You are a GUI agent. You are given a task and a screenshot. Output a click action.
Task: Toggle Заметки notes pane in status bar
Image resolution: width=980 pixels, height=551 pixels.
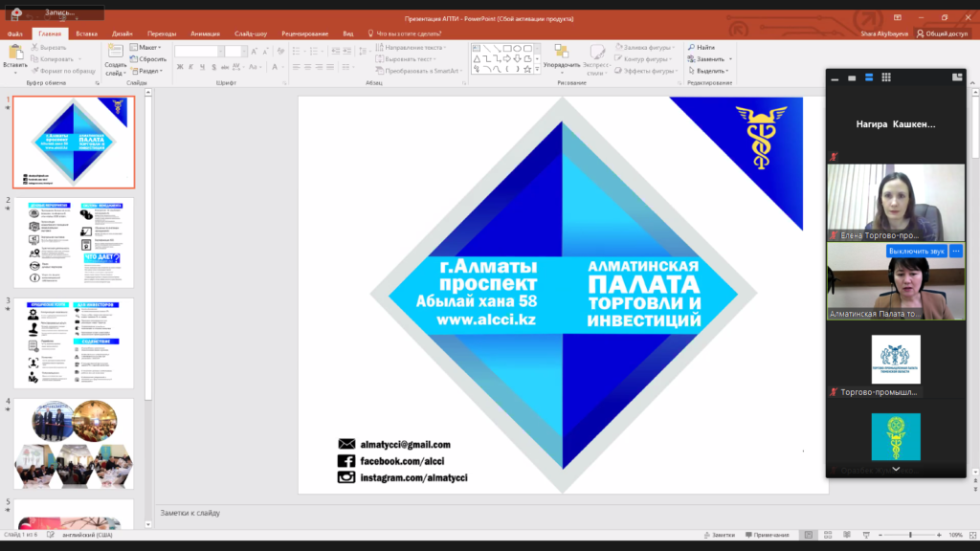click(x=720, y=535)
